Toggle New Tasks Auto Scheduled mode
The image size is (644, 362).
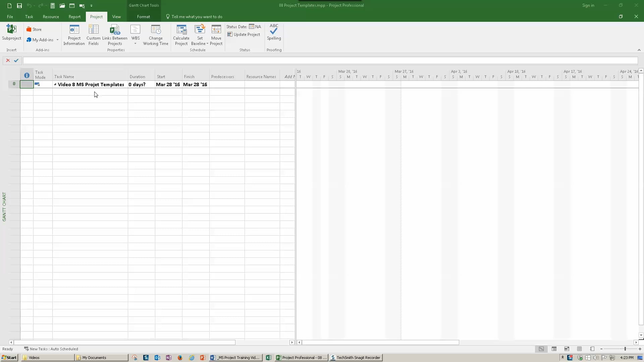pos(51,349)
